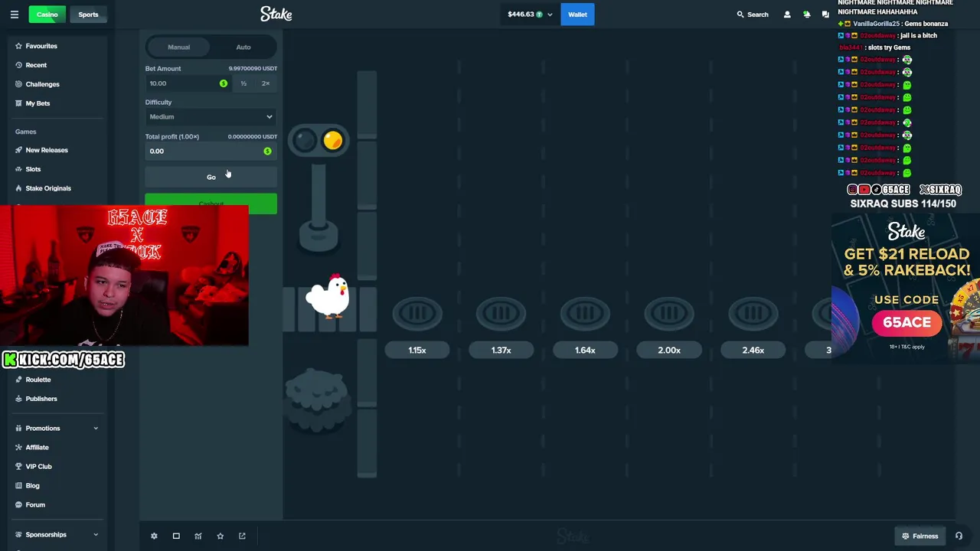Switch to the Casino tab
This screenshot has width=980, height=551.
coord(47,15)
